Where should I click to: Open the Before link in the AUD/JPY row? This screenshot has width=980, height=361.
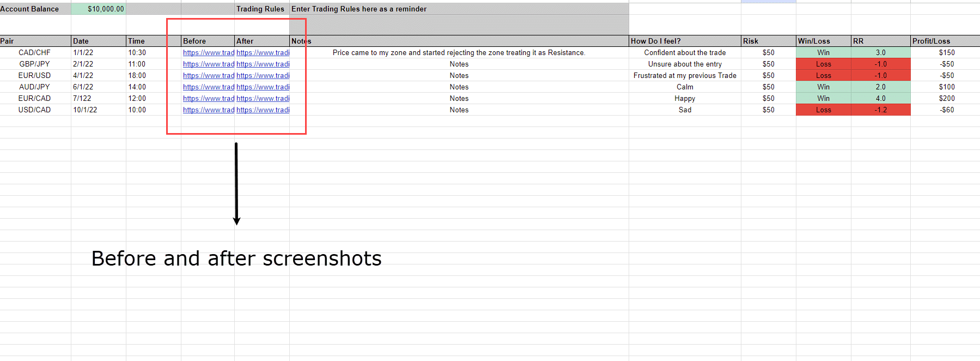pyautogui.click(x=209, y=87)
